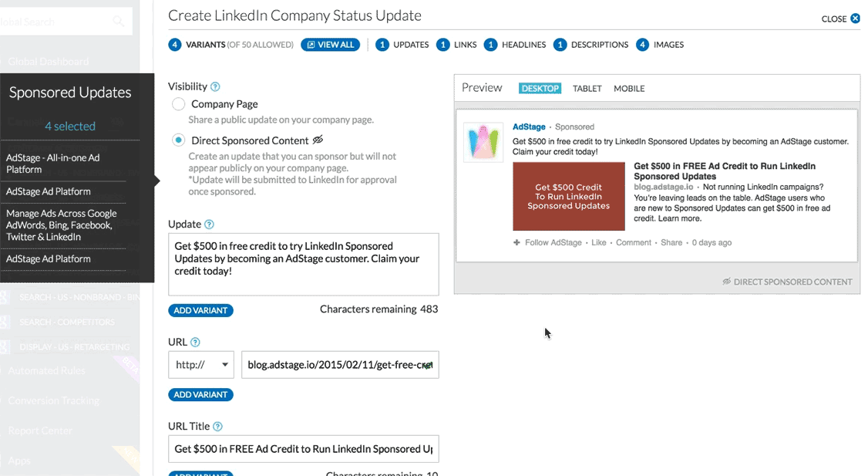Switch preview to the Mobile tab

tap(629, 89)
